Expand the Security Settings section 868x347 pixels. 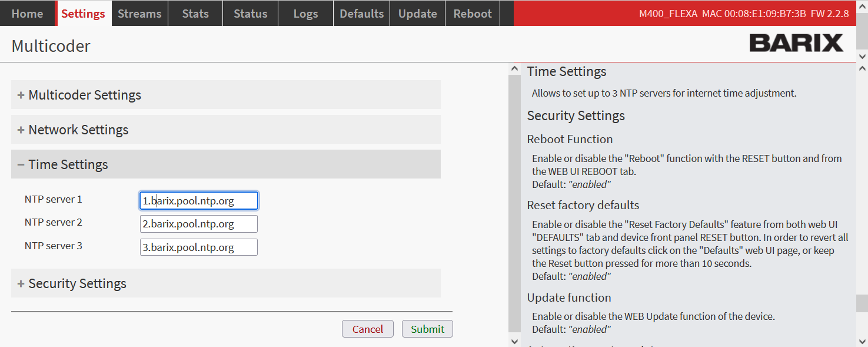77,283
